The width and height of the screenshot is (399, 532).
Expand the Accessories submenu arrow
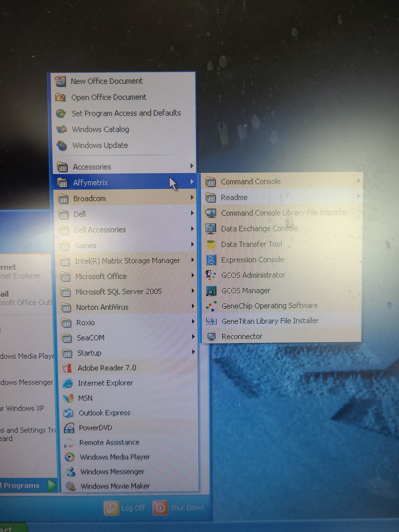tap(192, 166)
